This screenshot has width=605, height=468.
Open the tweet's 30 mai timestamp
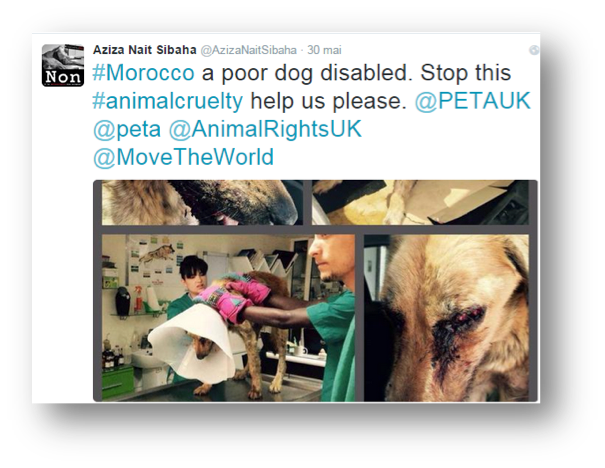pyautogui.click(x=324, y=50)
